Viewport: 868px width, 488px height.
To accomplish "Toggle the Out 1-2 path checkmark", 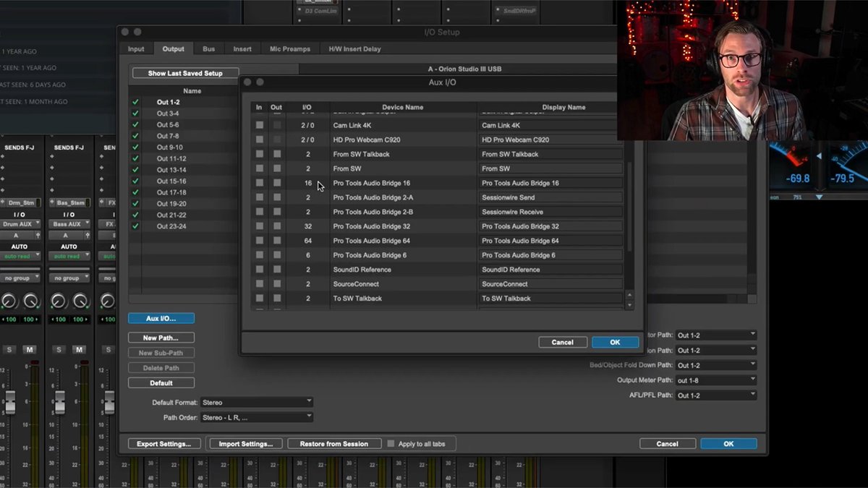I will [x=135, y=103].
